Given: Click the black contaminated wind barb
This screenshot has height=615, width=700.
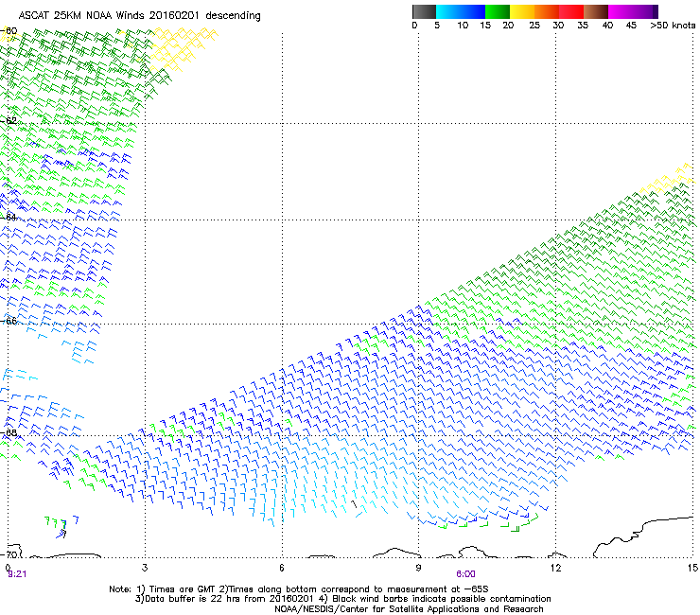Looking at the screenshot, I should click(x=354, y=504).
